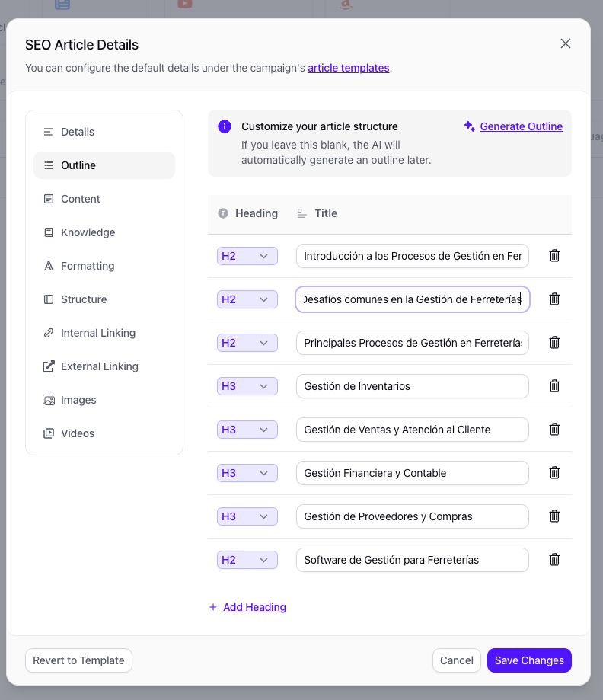Delete the Introducción a los Procesos heading row
603x700 pixels.
[554, 256]
